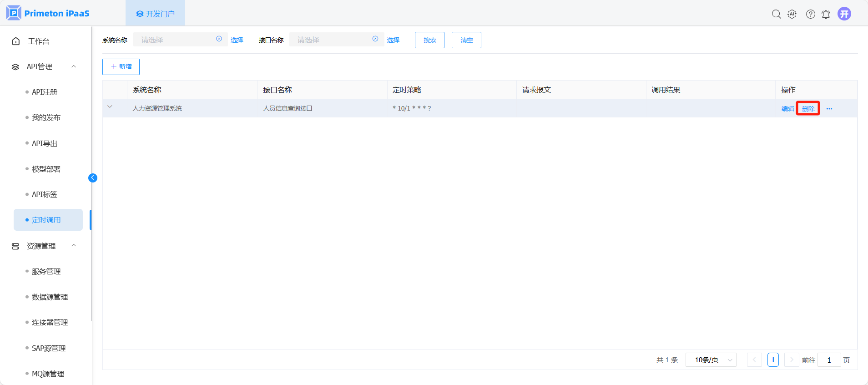Open API注册 in the sidebar

pos(45,92)
